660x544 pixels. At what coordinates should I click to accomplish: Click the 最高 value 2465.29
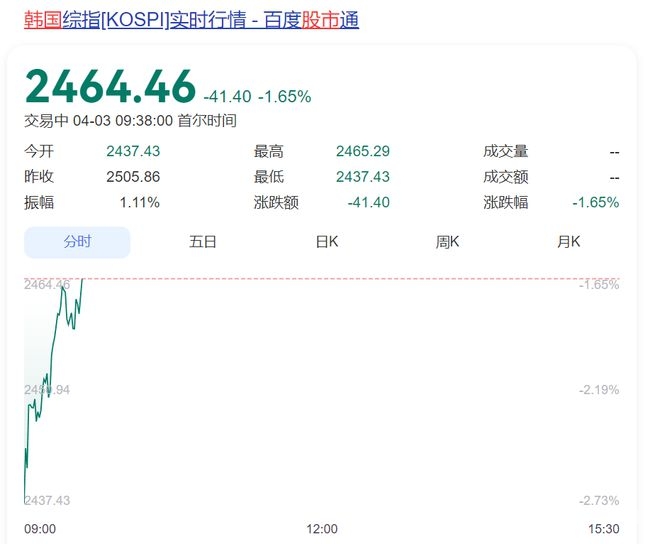tap(363, 151)
